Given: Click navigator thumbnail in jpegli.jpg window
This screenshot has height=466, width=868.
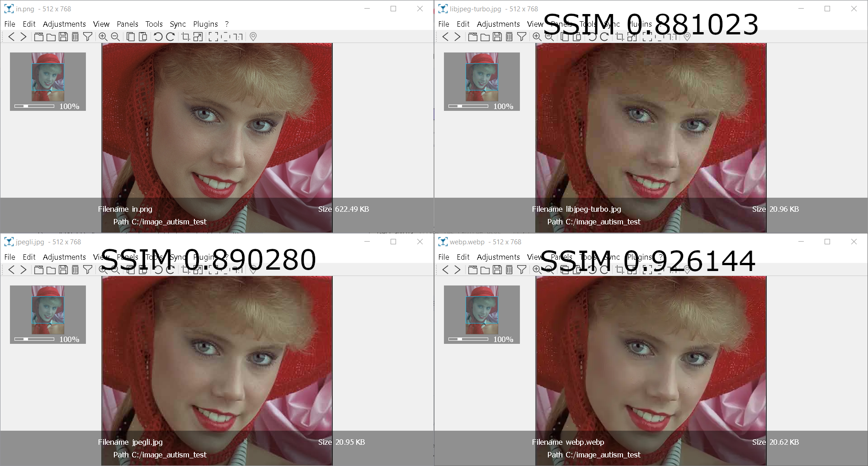Looking at the screenshot, I should coord(48,310).
